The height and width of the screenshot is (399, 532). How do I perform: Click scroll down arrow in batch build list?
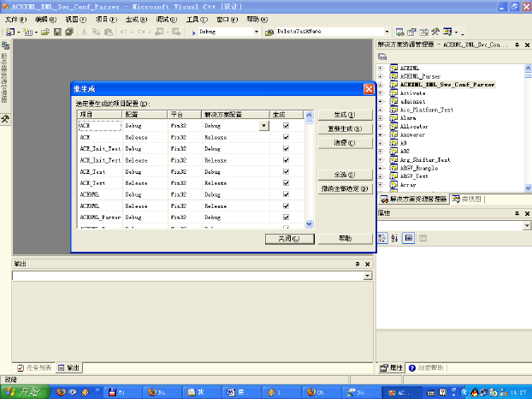coord(309,223)
